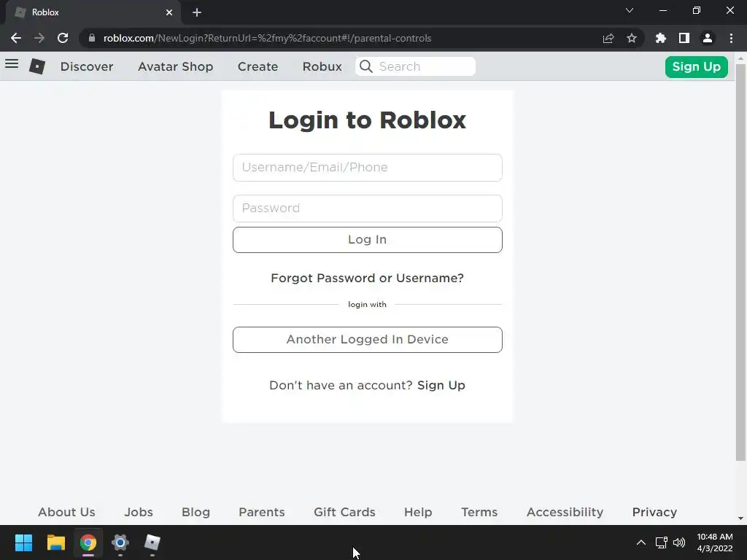Toggle the browser side panel icon
The image size is (747, 560).
(684, 38)
